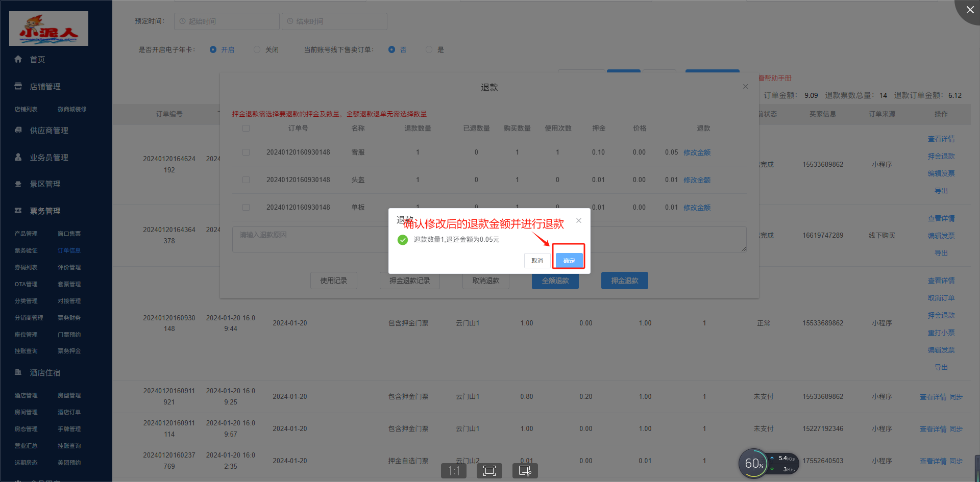Viewport: 980px width, 482px height.
Task: Click the fit-to-screen viewer icon
Action: [489, 470]
